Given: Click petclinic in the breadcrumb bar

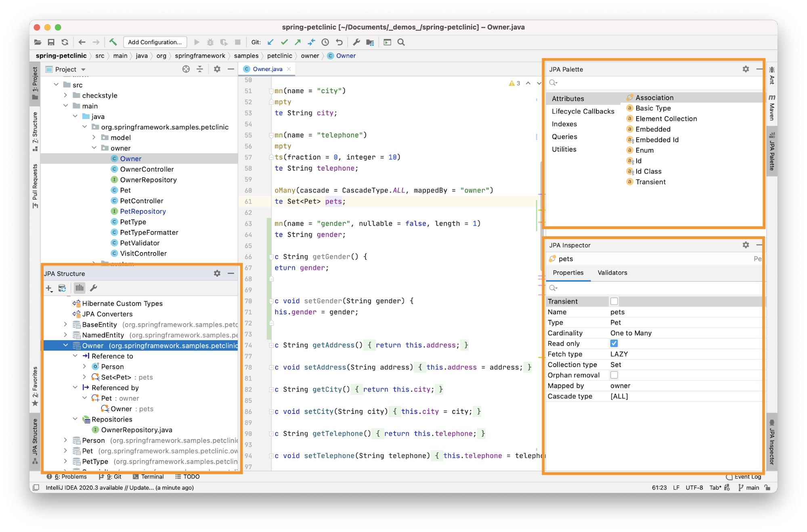Looking at the screenshot, I should pyautogui.click(x=279, y=56).
